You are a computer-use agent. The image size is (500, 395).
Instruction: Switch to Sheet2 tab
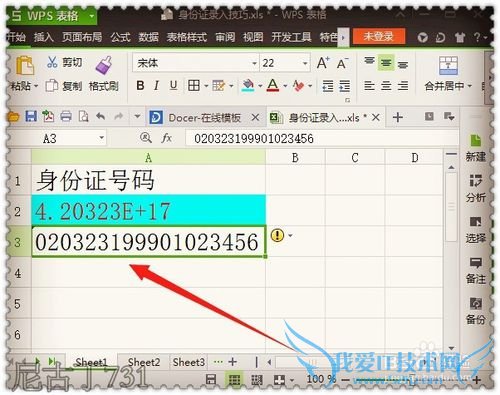[x=144, y=362]
